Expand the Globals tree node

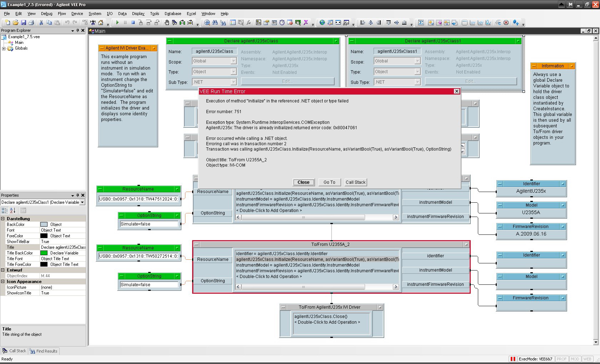click(4, 49)
